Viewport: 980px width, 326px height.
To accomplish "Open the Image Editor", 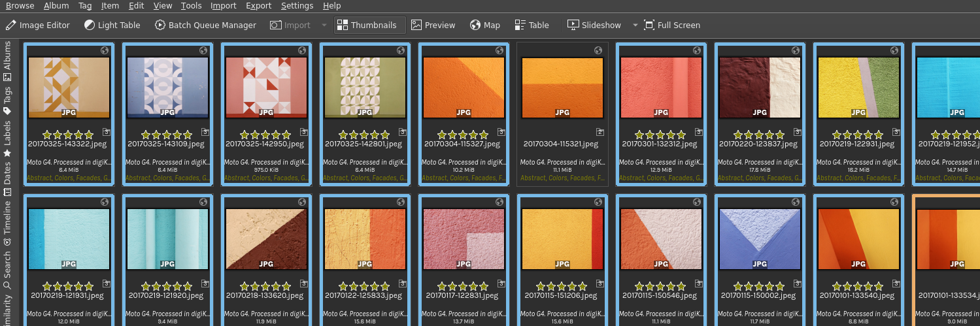I will (x=38, y=25).
